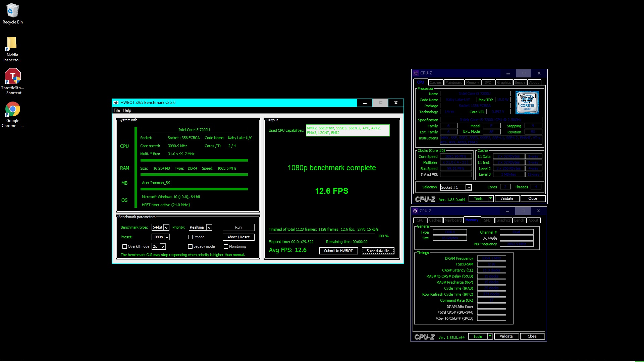Screen dimensions: 644x362
Task: Switch to SPD tab in lower CPU-Z
Action: point(487,220)
